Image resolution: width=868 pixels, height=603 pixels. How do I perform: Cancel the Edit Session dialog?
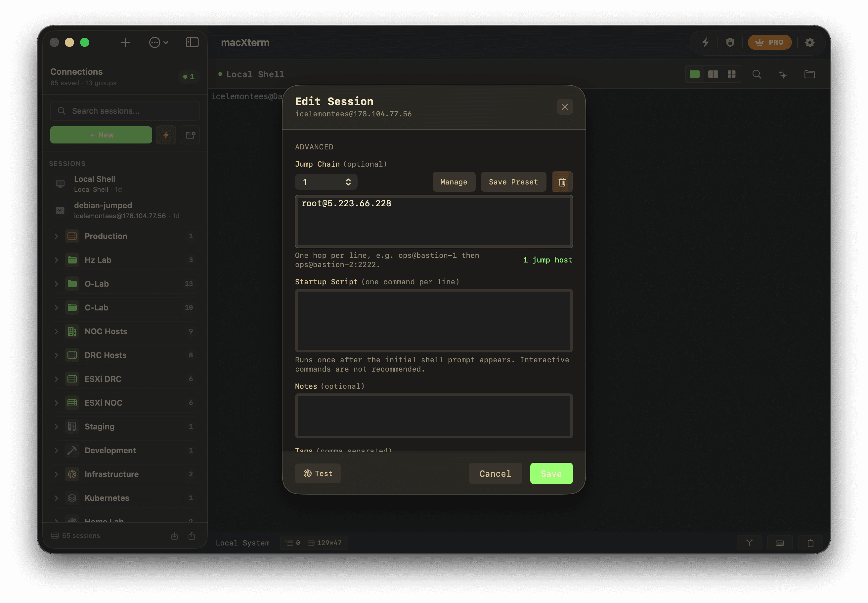click(x=495, y=473)
